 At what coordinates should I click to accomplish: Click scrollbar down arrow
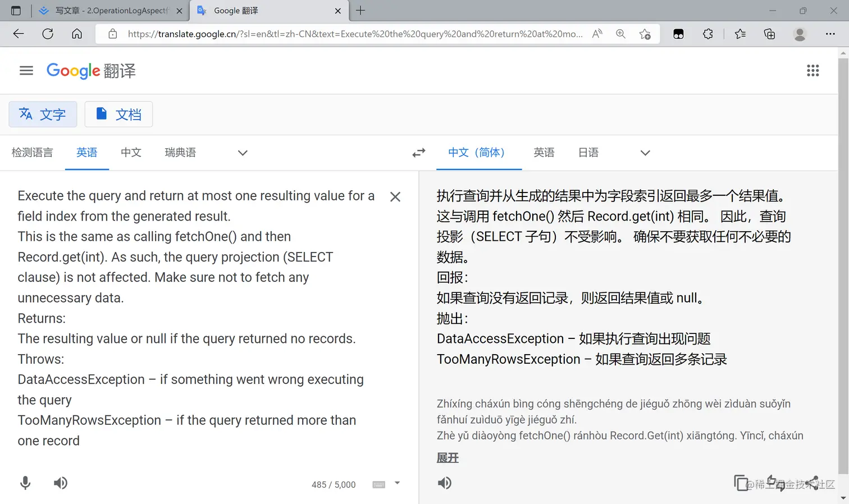[x=843, y=498]
